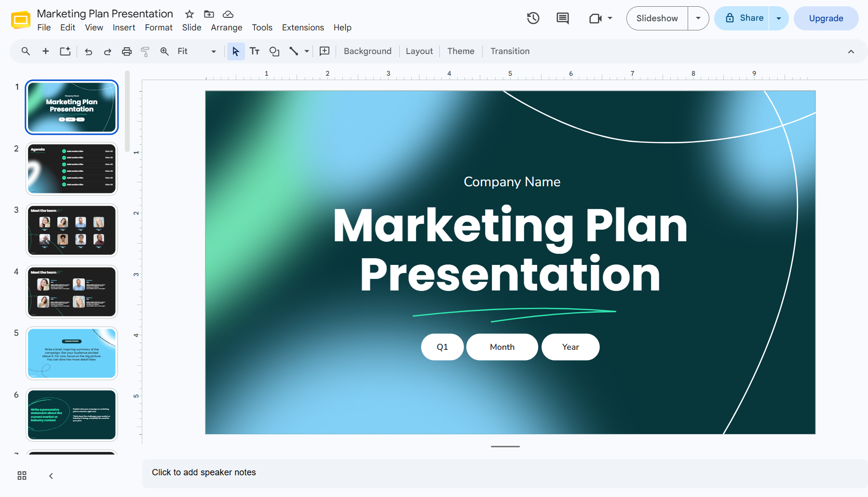Select the Year pill on slide

tap(570, 347)
